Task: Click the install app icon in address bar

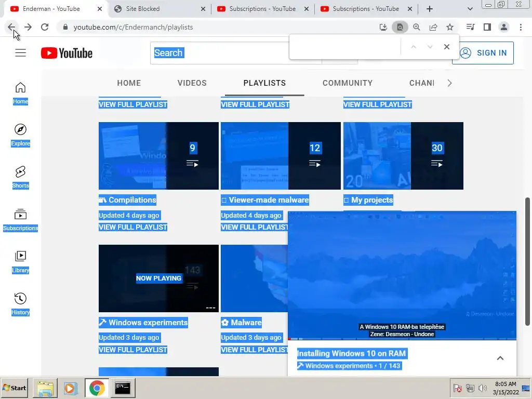Action: click(x=383, y=27)
